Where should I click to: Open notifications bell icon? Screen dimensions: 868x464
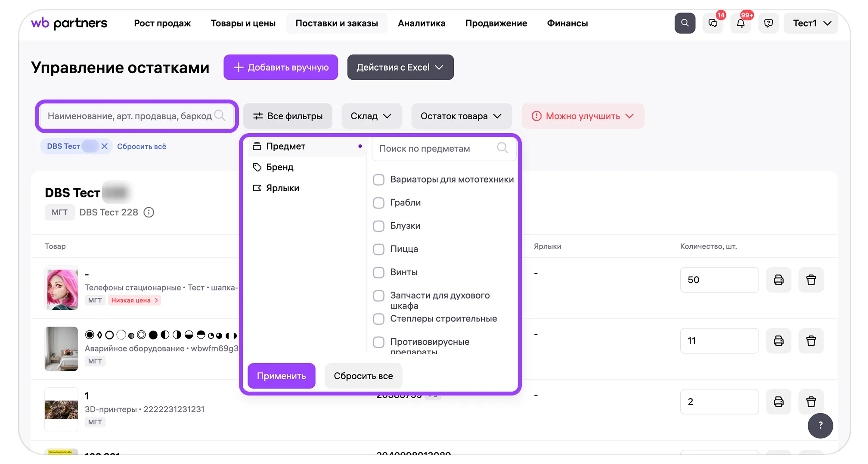pos(741,23)
